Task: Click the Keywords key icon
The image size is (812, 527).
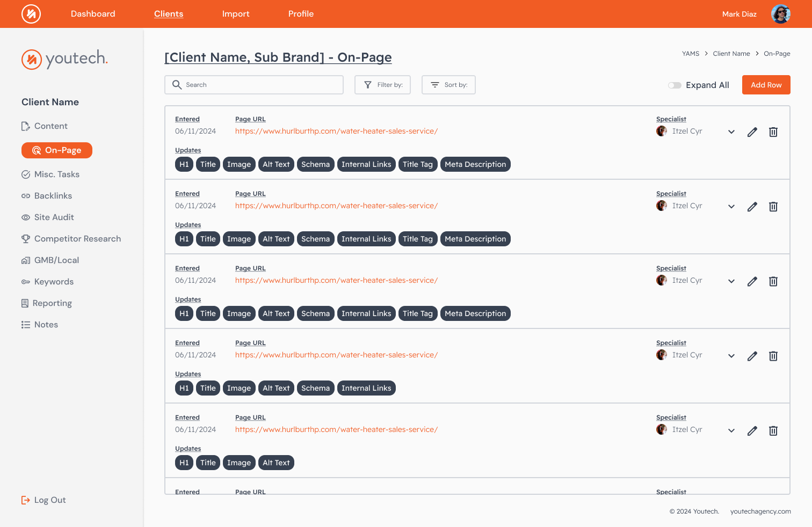Action: pyautogui.click(x=25, y=282)
